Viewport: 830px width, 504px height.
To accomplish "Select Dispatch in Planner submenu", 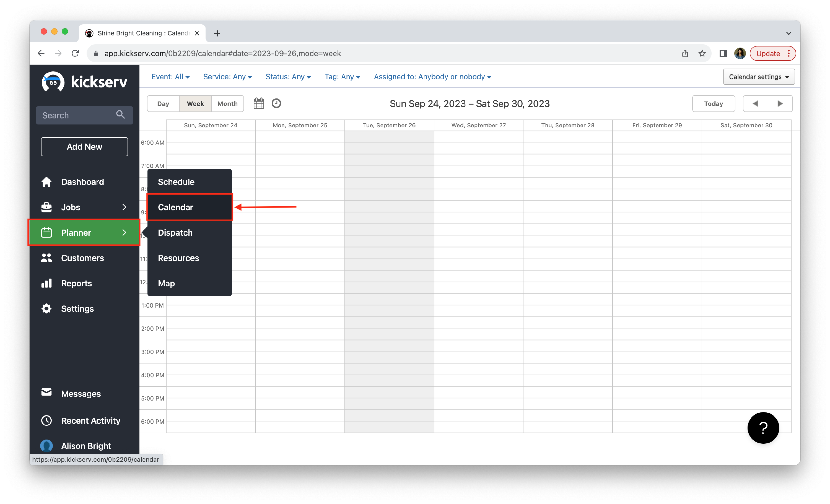I will [175, 232].
